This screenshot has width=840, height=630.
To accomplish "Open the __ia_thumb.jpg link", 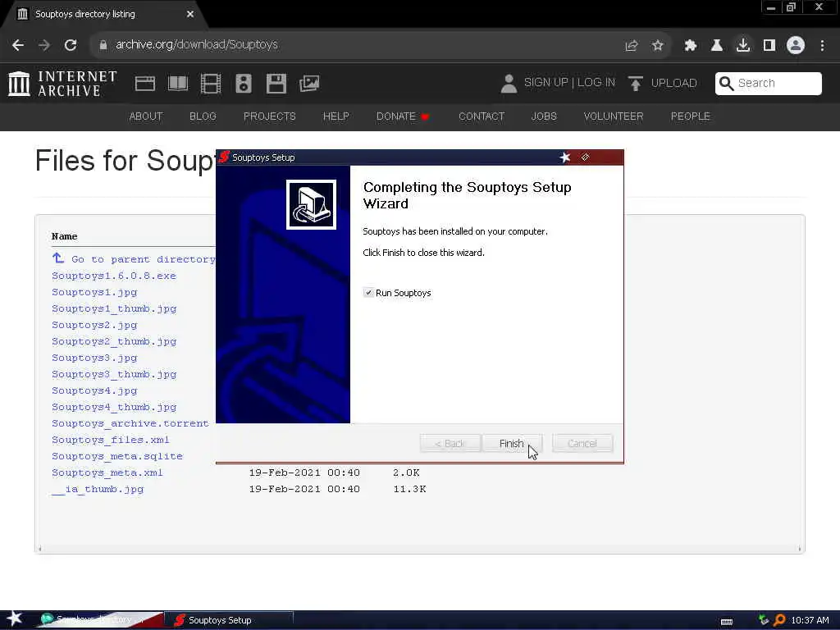I will [98, 489].
